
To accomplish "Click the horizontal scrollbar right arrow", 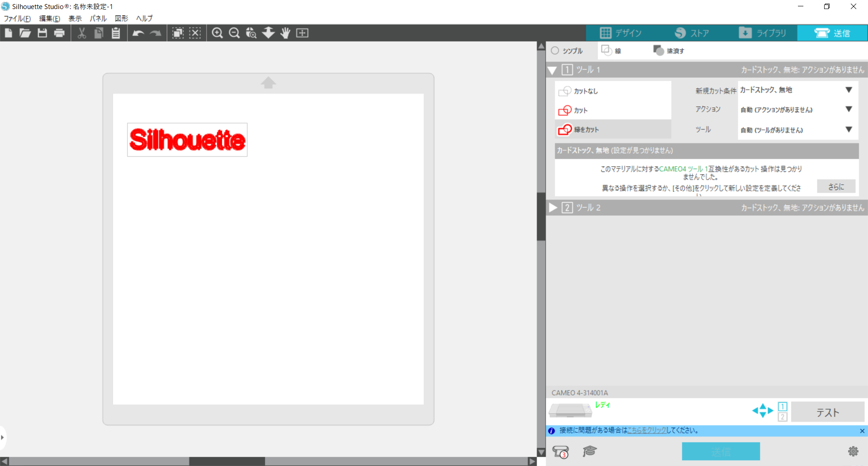I will [x=532, y=461].
